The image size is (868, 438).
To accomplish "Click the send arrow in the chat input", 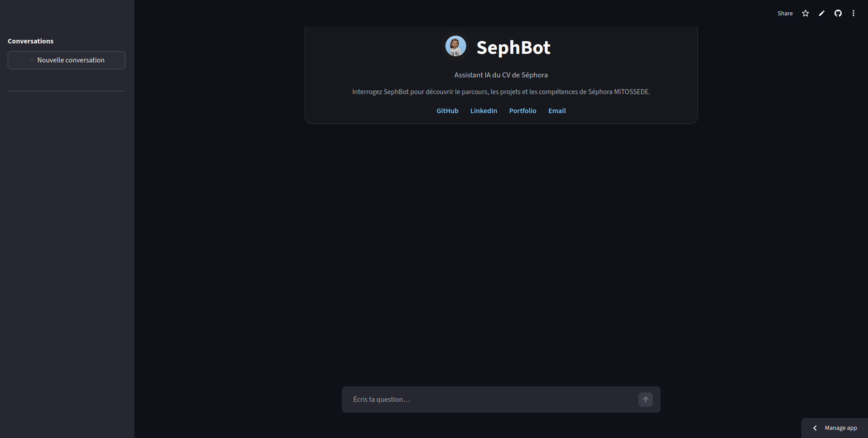I will click(x=645, y=400).
